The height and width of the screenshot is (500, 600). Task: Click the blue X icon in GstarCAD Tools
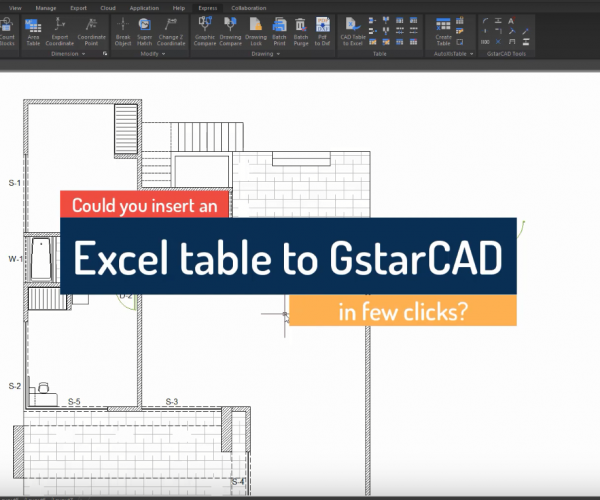pos(498,42)
